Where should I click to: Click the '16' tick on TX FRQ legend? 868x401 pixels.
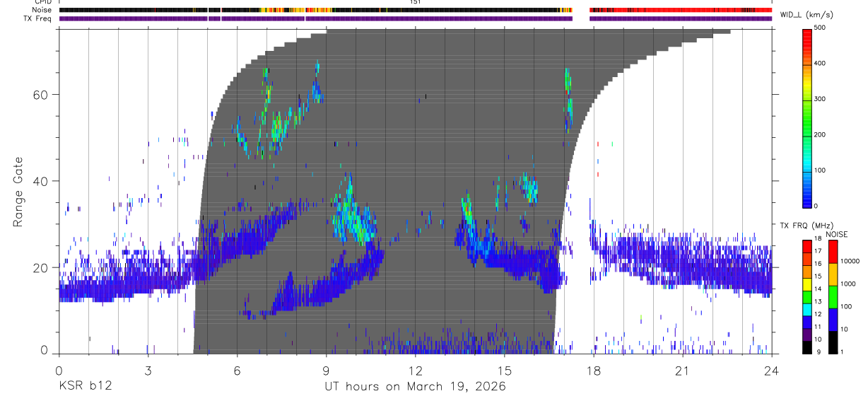click(817, 264)
